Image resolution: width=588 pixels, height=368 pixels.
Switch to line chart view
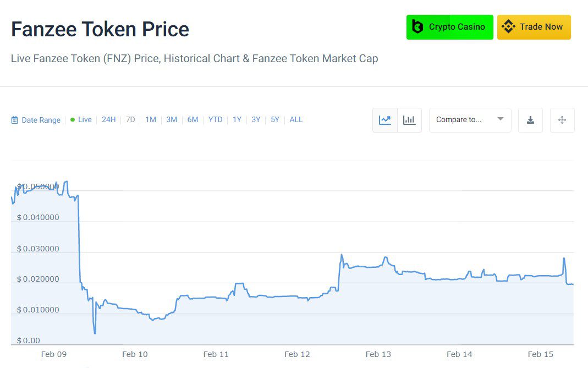(385, 120)
